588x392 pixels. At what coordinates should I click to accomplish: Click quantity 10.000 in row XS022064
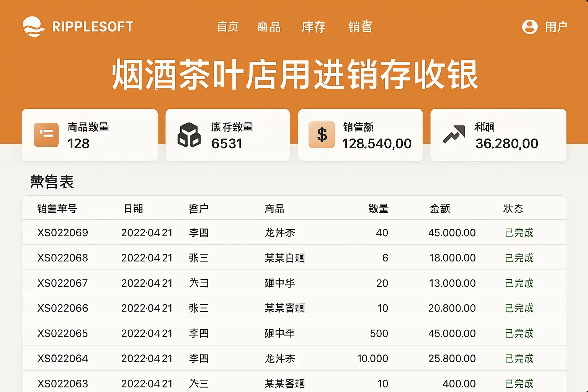[372, 359]
